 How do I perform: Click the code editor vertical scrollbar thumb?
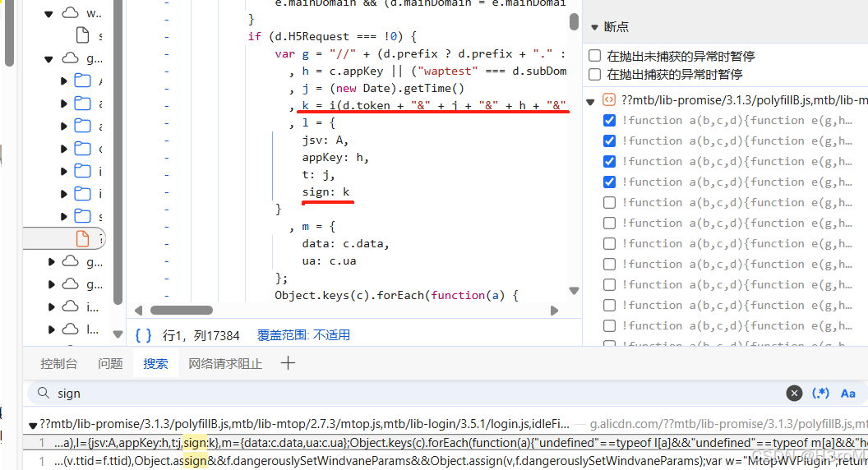pos(574,22)
